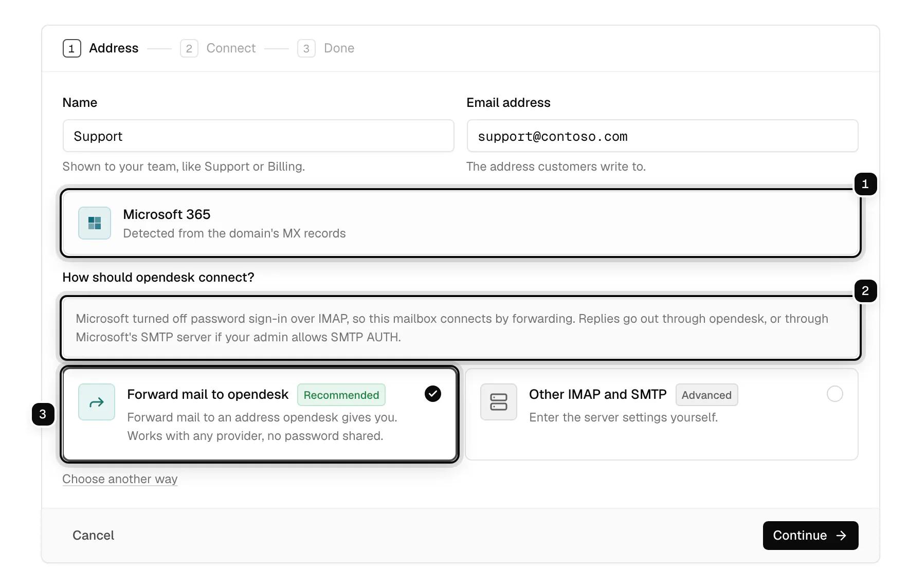Select the Other IMAP and SMTP radio
This screenshot has width=908, height=588.
click(835, 394)
